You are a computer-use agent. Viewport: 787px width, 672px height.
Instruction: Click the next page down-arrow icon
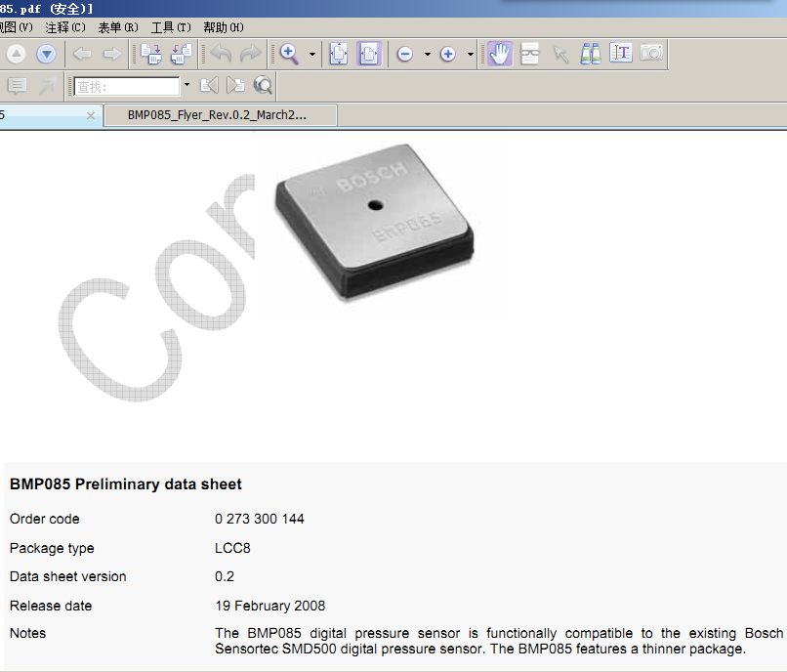(x=46, y=54)
